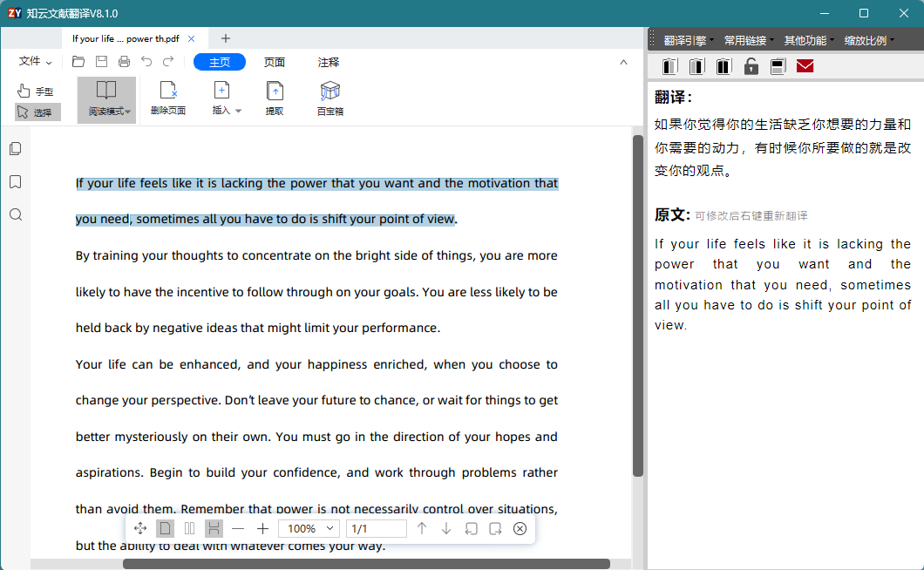The height and width of the screenshot is (570, 924).
Task: Open the Toolbox (百宝箱) icon
Action: tap(330, 98)
